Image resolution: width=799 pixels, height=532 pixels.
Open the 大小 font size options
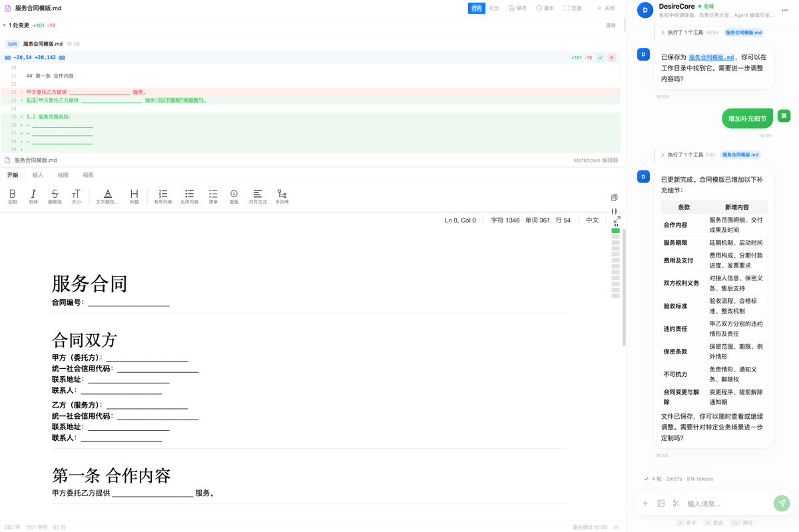click(x=76, y=194)
